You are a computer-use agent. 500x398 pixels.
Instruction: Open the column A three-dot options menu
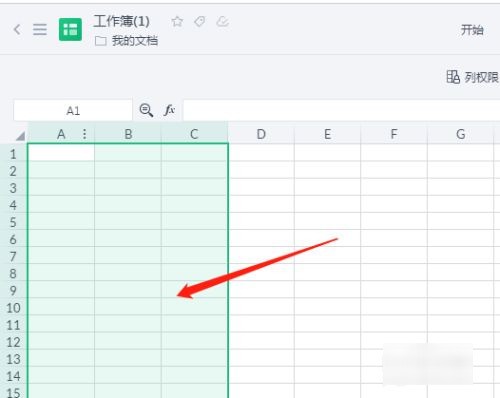point(85,134)
